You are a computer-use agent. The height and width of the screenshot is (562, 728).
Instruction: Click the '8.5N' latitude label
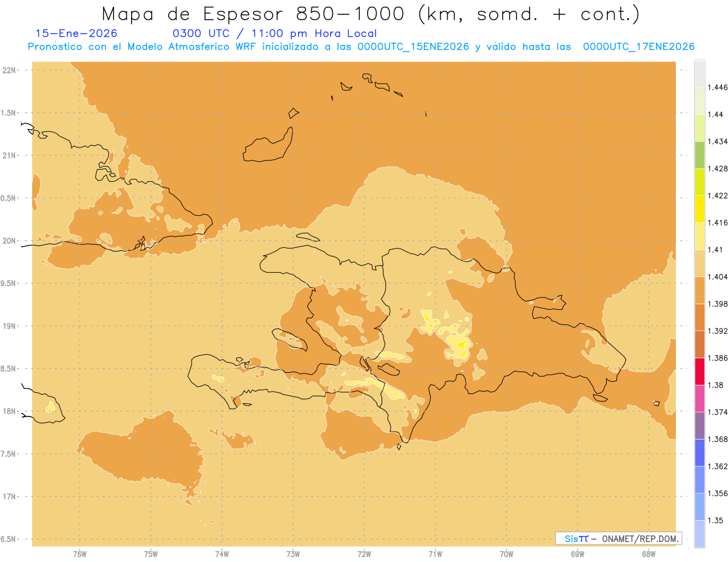tap(8, 369)
